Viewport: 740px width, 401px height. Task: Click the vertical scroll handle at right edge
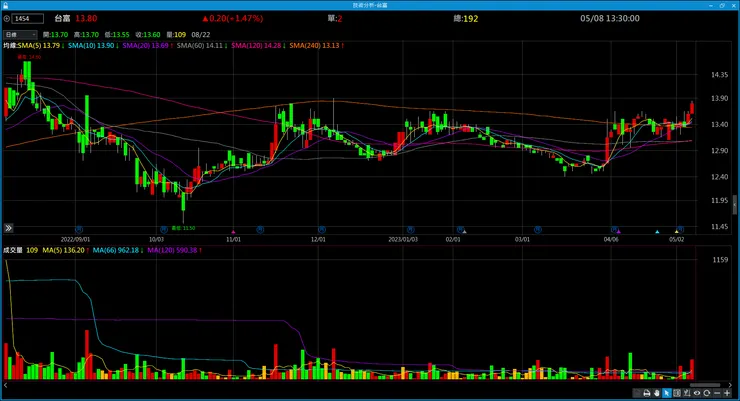(734, 205)
